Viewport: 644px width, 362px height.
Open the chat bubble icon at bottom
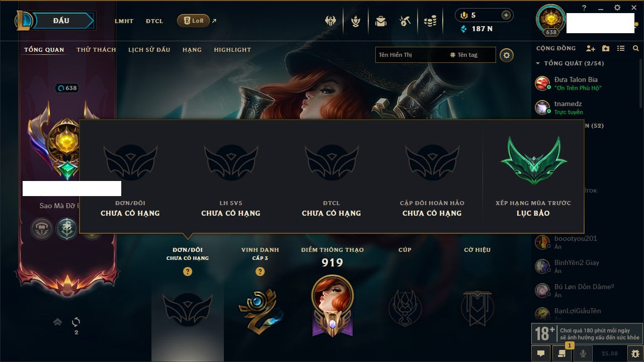[541, 353]
